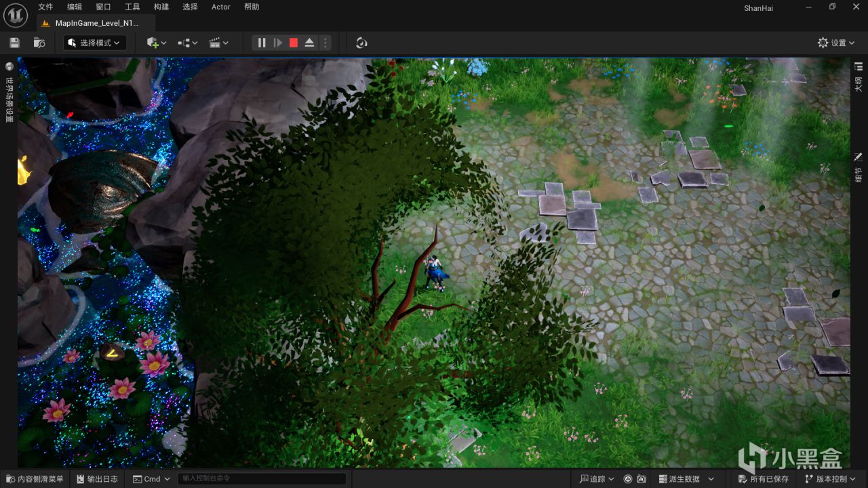This screenshot has width=868, height=488.
Task: Select the MapInGame_Level_N1 level tab
Action: (95, 22)
